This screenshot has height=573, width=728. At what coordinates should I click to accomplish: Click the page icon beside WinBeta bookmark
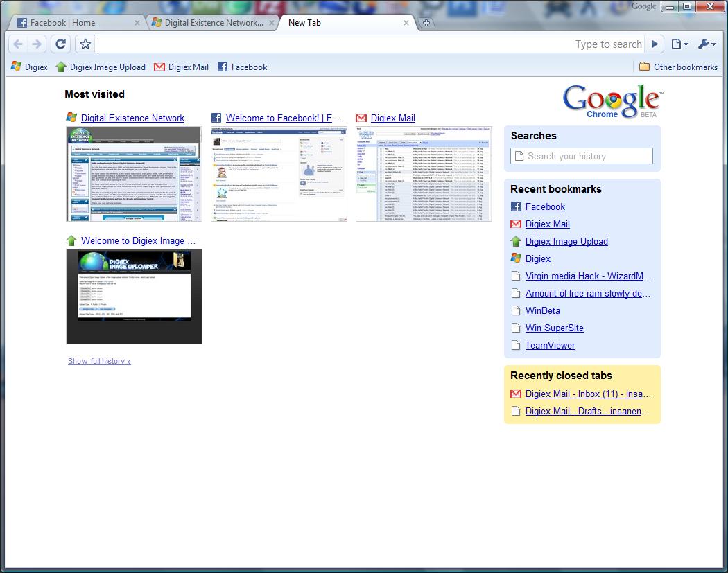click(x=515, y=310)
